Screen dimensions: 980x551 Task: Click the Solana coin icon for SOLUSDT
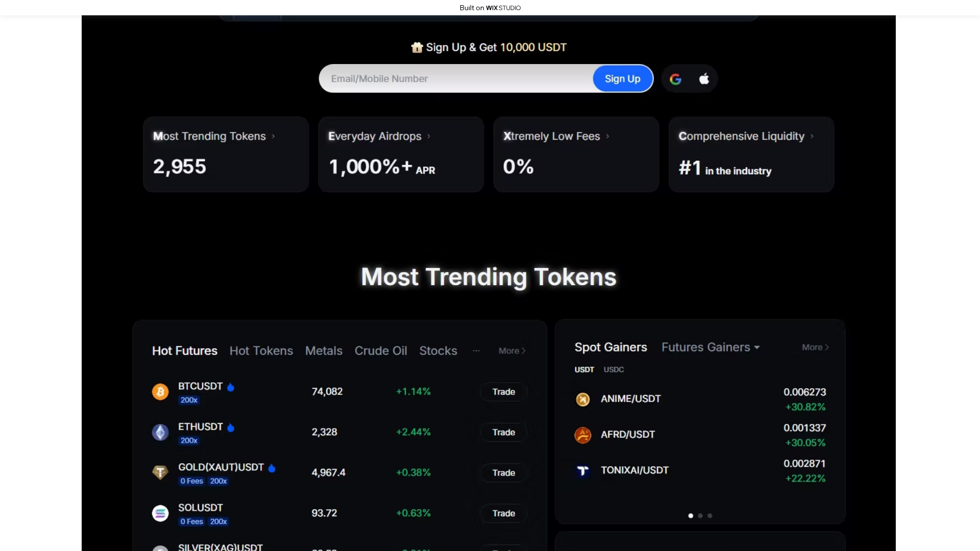[160, 513]
